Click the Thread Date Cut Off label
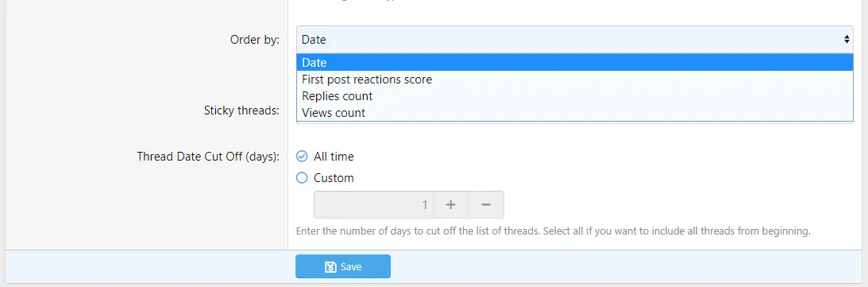 coord(208,157)
